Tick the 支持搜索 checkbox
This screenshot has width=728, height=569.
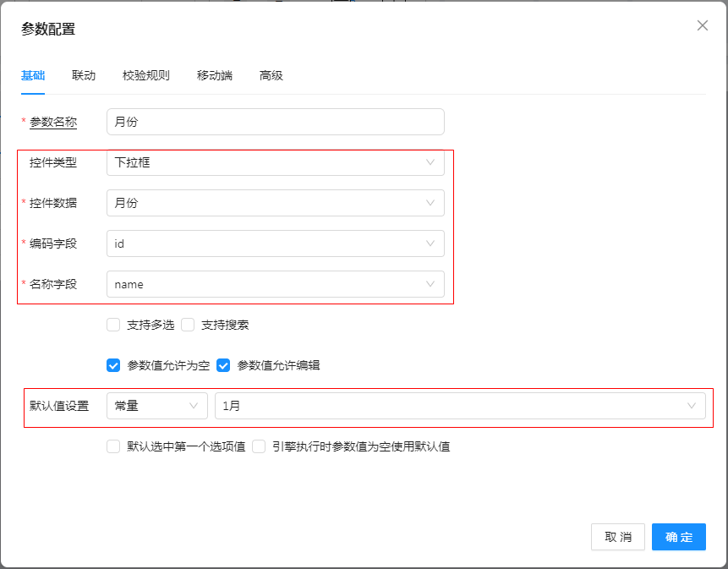pos(188,325)
